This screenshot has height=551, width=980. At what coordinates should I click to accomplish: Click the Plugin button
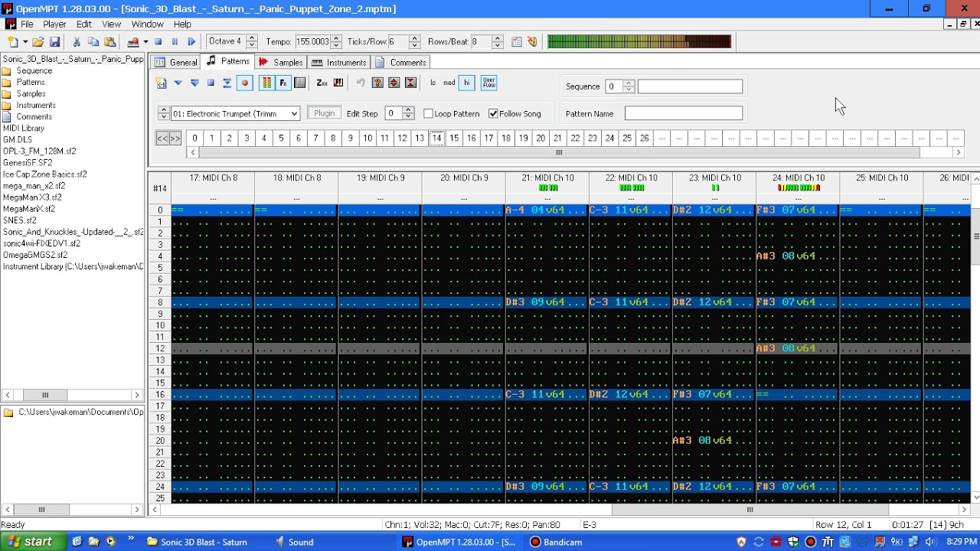(325, 113)
